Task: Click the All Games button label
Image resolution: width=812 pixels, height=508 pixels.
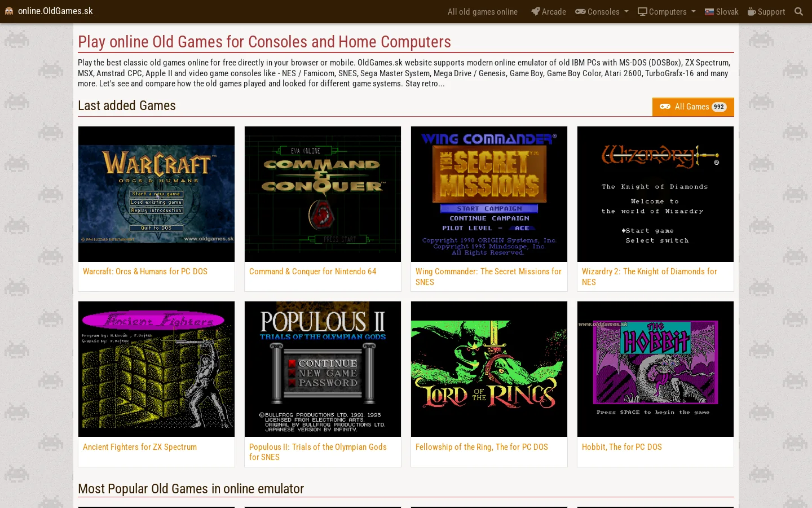Action: tap(692, 107)
